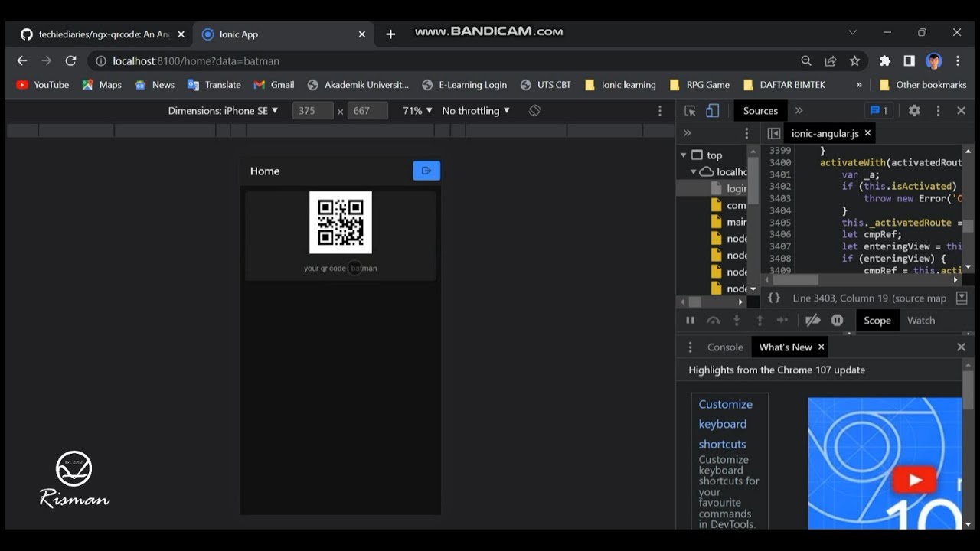Open the Console drawer tab
This screenshot has height=551, width=980.
click(x=725, y=347)
